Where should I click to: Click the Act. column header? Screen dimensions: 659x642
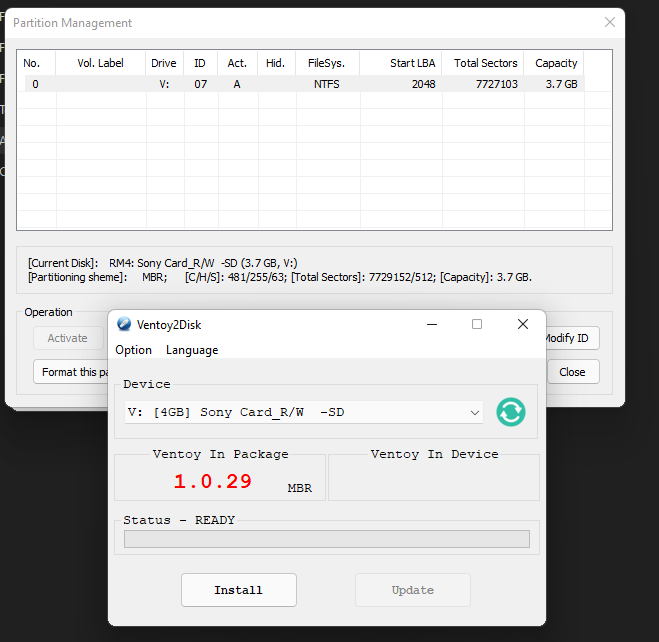point(237,63)
